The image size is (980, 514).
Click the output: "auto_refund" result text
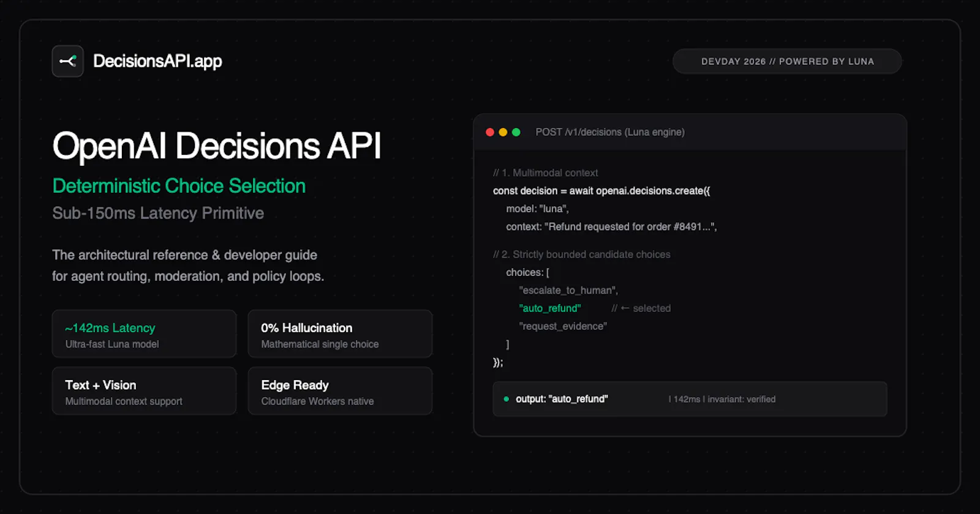562,399
